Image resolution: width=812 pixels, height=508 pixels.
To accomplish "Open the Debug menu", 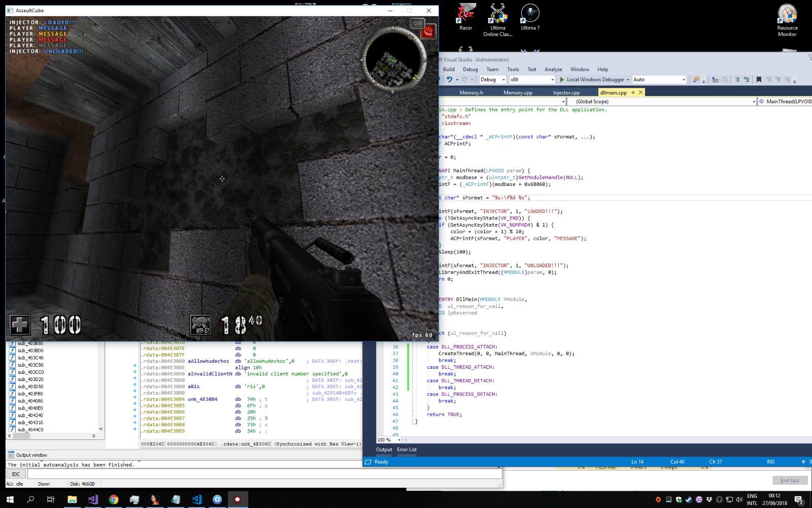I will point(470,69).
